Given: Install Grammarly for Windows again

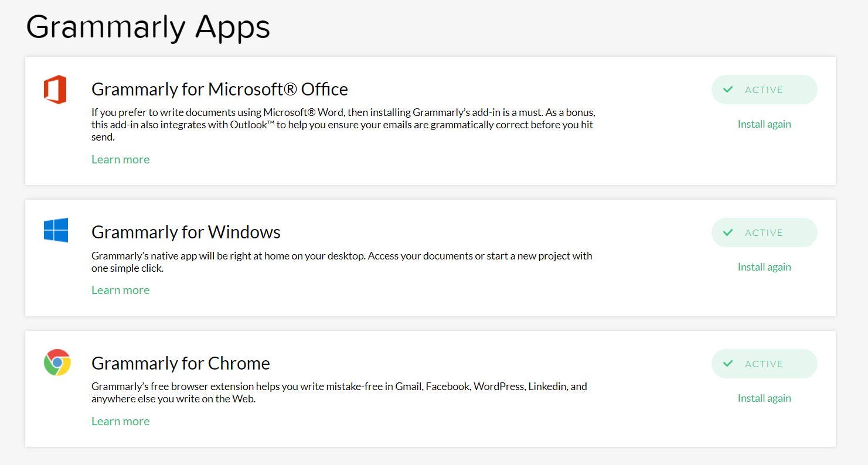Looking at the screenshot, I should 764,267.
